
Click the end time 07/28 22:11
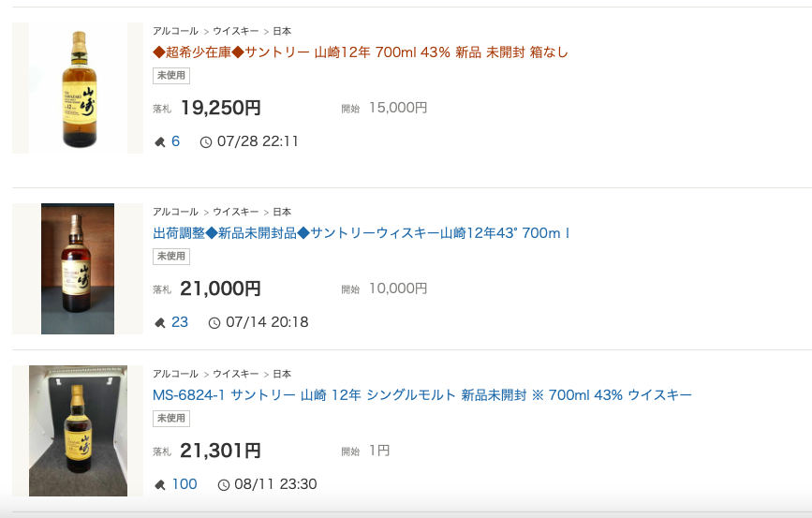258,141
